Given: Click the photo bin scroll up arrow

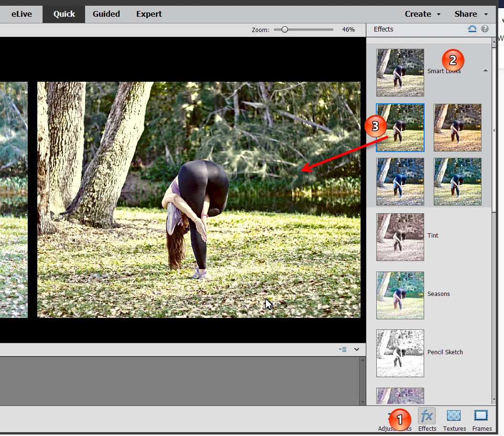Looking at the screenshot, I should [362, 360].
